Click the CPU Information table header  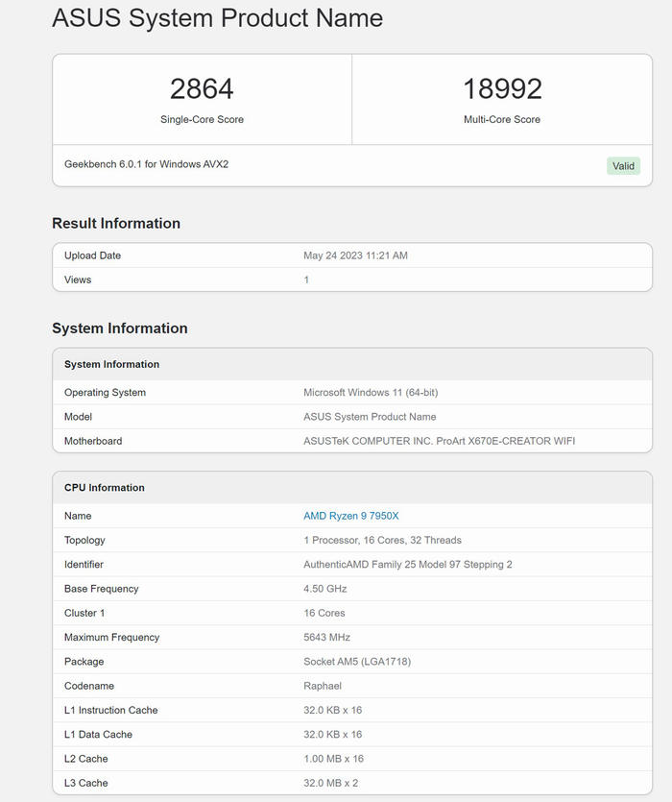coord(105,487)
